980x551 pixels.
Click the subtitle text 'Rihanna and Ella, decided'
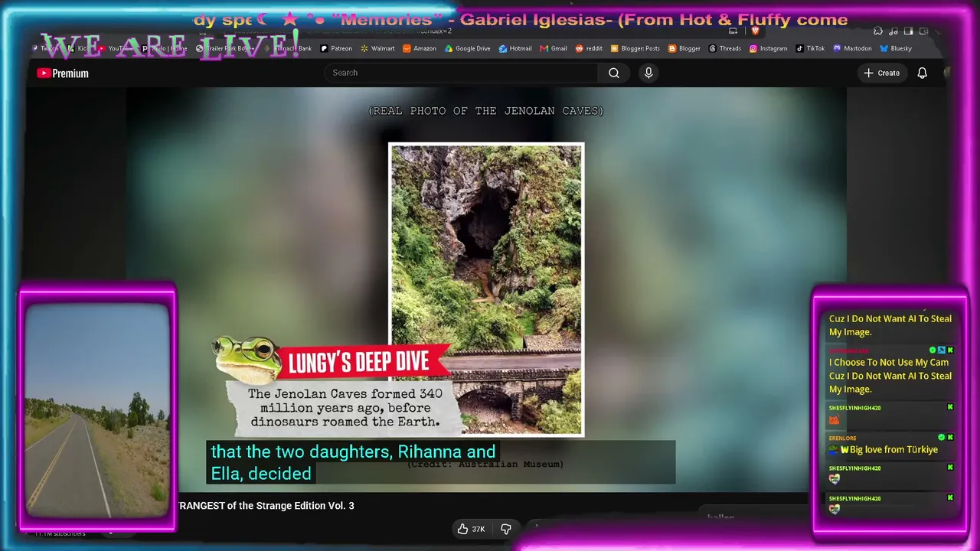pyautogui.click(x=354, y=462)
